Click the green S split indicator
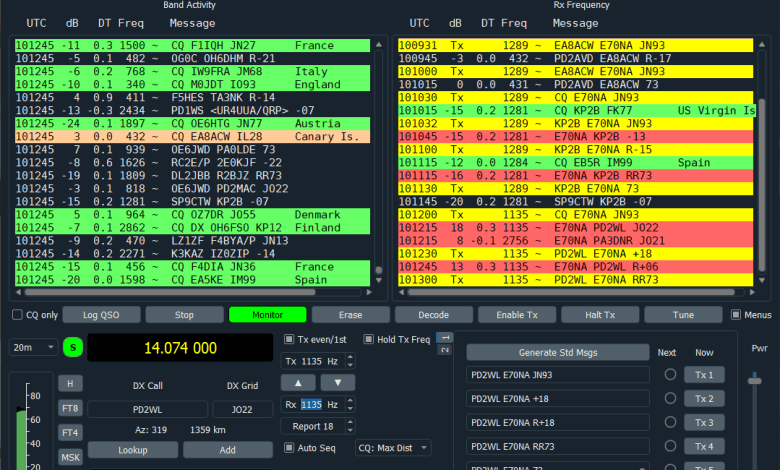Image resolution: width=780 pixels, height=470 pixels. 73,347
